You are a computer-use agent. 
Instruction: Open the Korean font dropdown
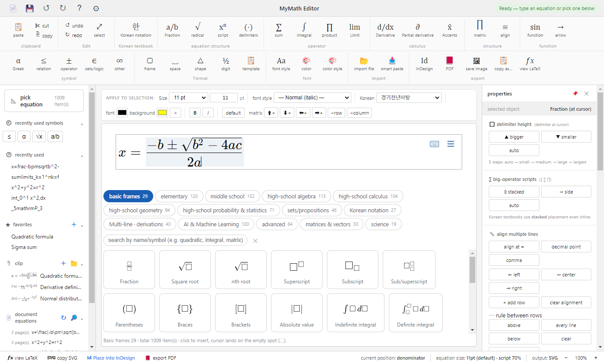408,98
